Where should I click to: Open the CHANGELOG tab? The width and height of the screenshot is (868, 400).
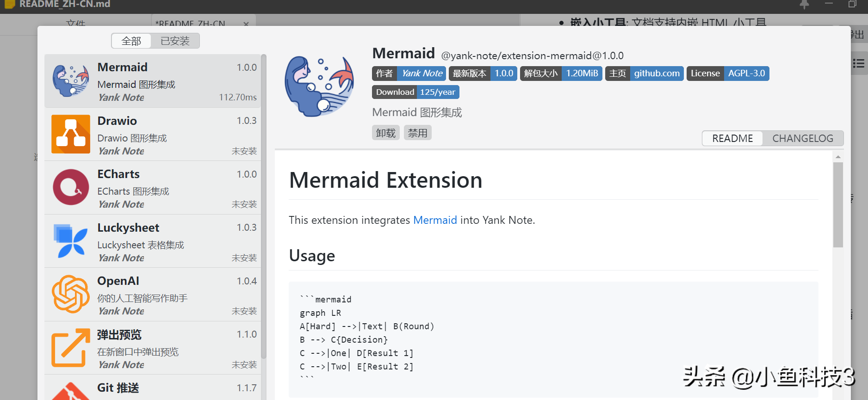tap(803, 138)
